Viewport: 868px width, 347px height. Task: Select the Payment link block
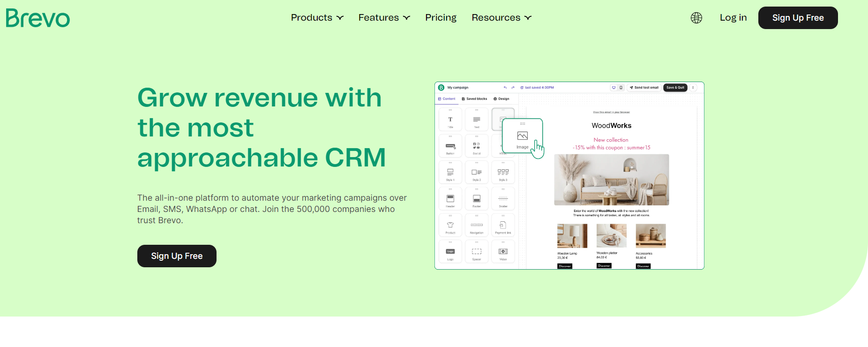tap(503, 225)
